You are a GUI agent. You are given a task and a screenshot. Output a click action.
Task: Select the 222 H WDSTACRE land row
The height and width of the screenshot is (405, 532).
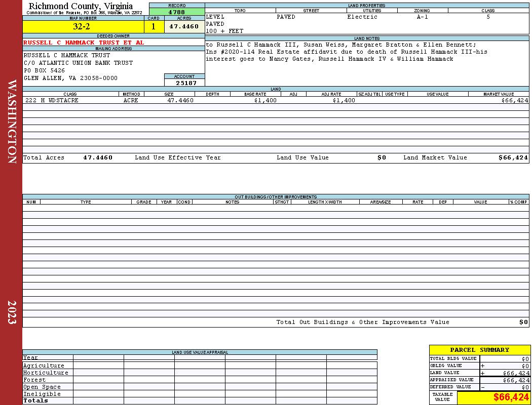point(276,100)
